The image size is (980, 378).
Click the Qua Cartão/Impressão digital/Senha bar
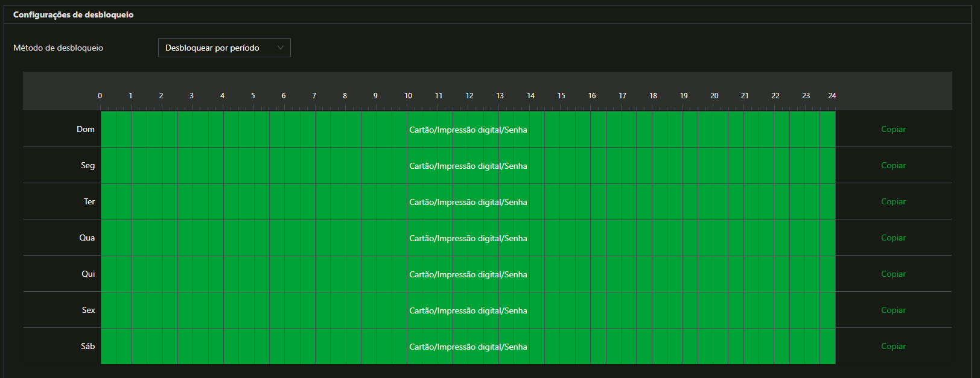coord(468,238)
